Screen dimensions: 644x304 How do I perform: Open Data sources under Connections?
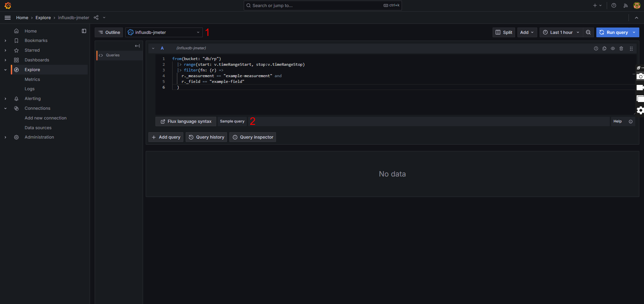pyautogui.click(x=38, y=128)
